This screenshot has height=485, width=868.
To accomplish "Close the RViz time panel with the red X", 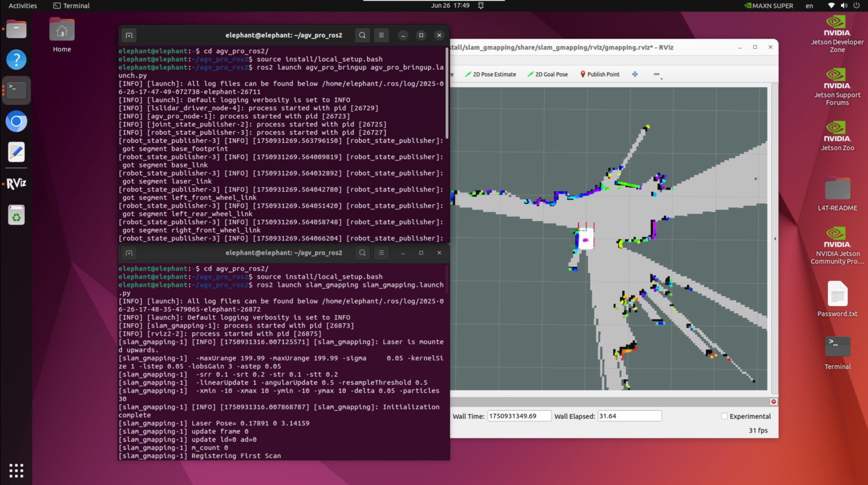I will (773, 402).
